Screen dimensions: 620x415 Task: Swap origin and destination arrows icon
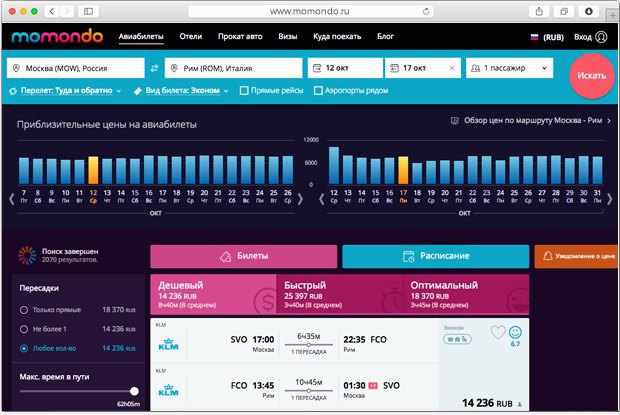[x=154, y=68]
